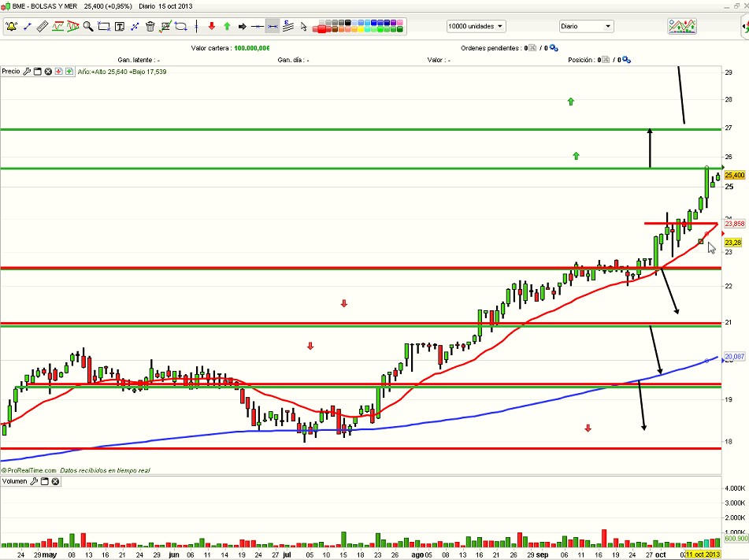This screenshot has height=560, width=749.
Task: Click the Volumen panel window icon
Action: (x=44, y=481)
